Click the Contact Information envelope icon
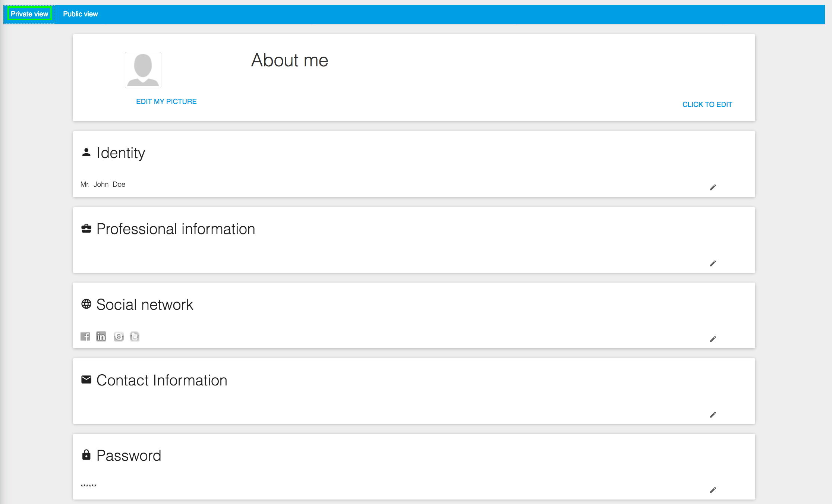 pyautogui.click(x=86, y=379)
